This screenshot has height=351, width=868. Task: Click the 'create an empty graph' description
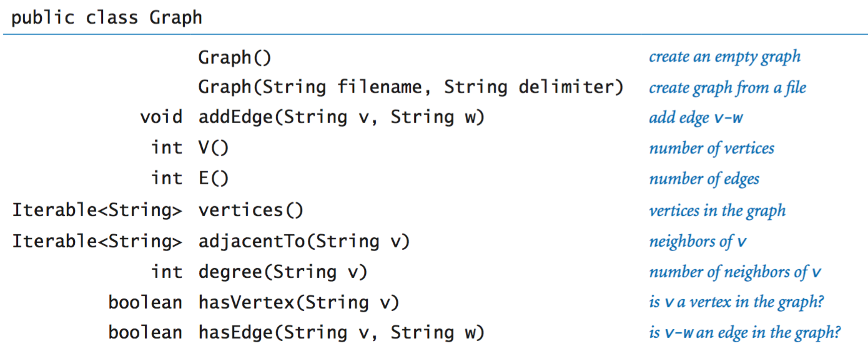pyautogui.click(x=724, y=57)
